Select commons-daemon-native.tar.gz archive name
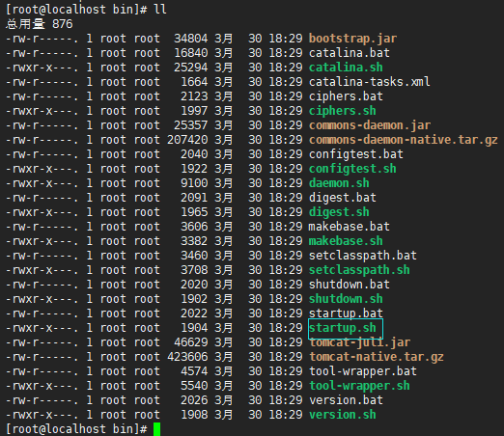Image resolution: width=504 pixels, height=436 pixels. point(404,140)
